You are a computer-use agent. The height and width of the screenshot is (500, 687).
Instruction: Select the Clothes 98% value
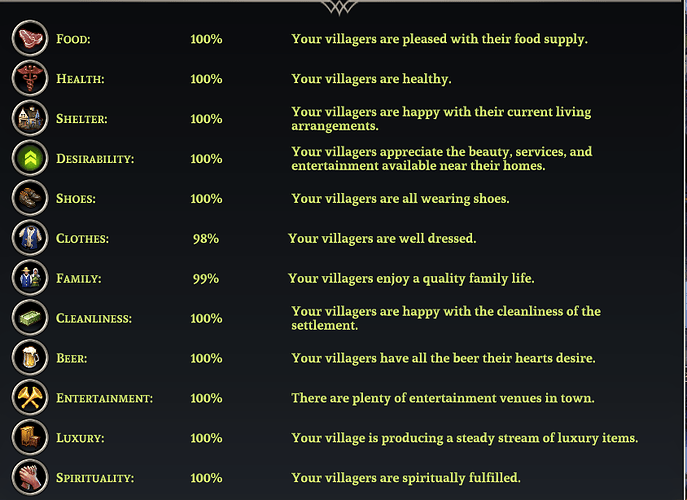coord(206,239)
